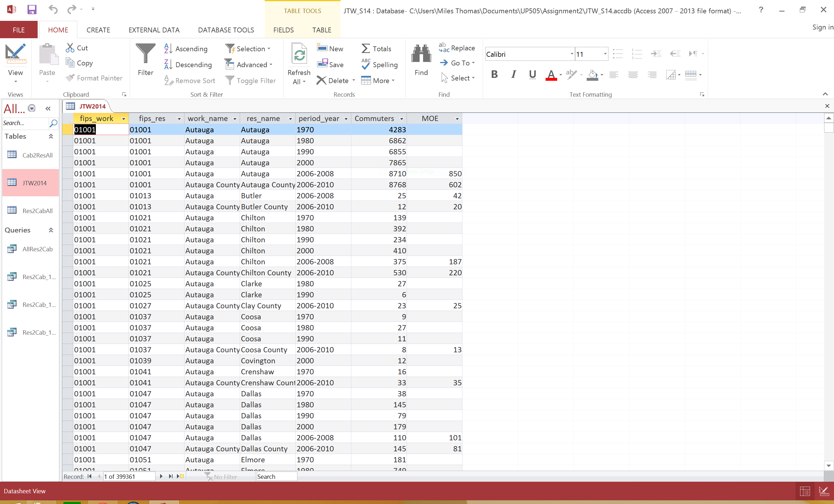
Task: Toggle Bold formatting
Action: (495, 74)
